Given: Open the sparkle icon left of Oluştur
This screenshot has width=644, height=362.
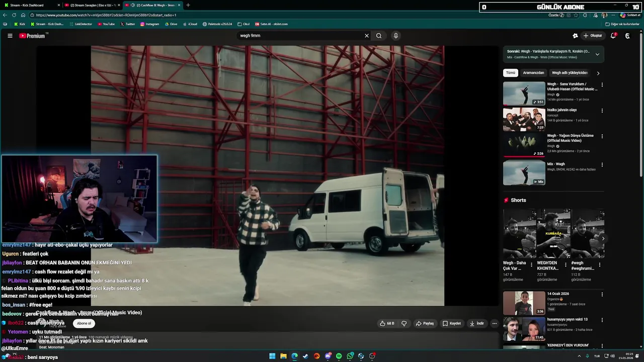Looking at the screenshot, I should coord(575,36).
